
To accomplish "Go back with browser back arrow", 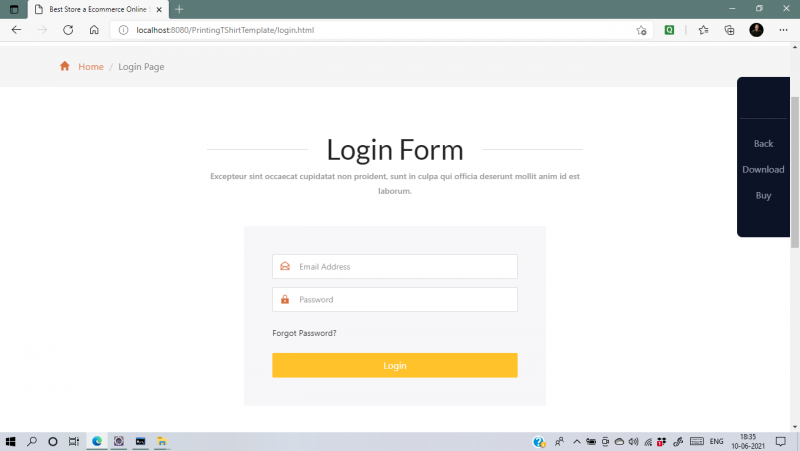I will 16,30.
